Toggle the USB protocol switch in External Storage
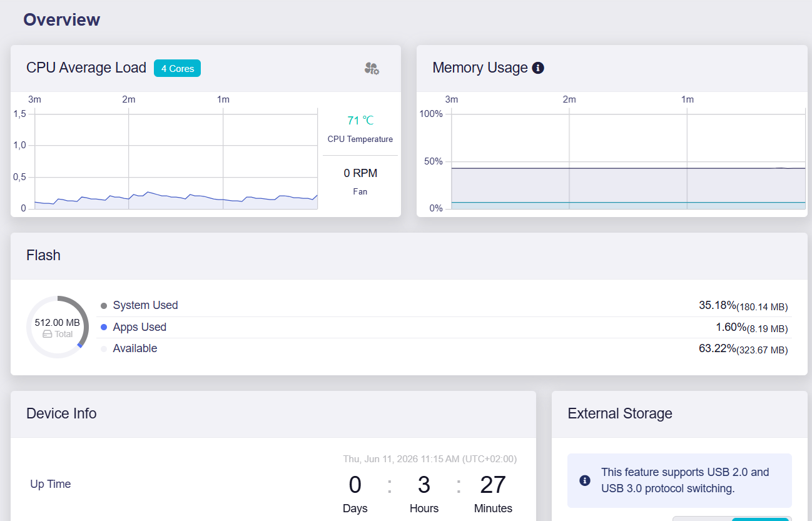The height and width of the screenshot is (521, 812). pyautogui.click(x=732, y=518)
